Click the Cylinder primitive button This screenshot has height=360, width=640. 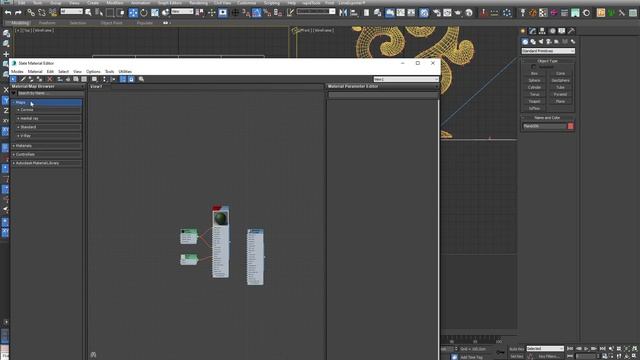click(534, 87)
